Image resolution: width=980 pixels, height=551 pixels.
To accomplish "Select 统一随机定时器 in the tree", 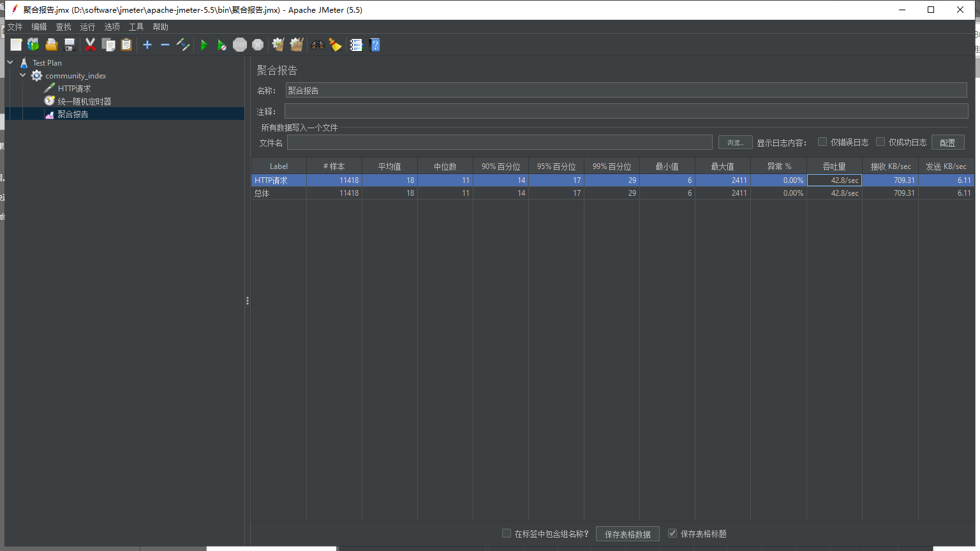I will 84,101.
